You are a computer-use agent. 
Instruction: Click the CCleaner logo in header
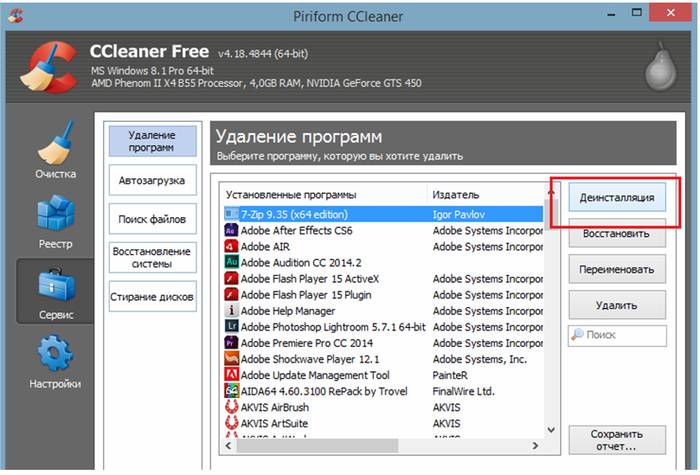pos(48,67)
